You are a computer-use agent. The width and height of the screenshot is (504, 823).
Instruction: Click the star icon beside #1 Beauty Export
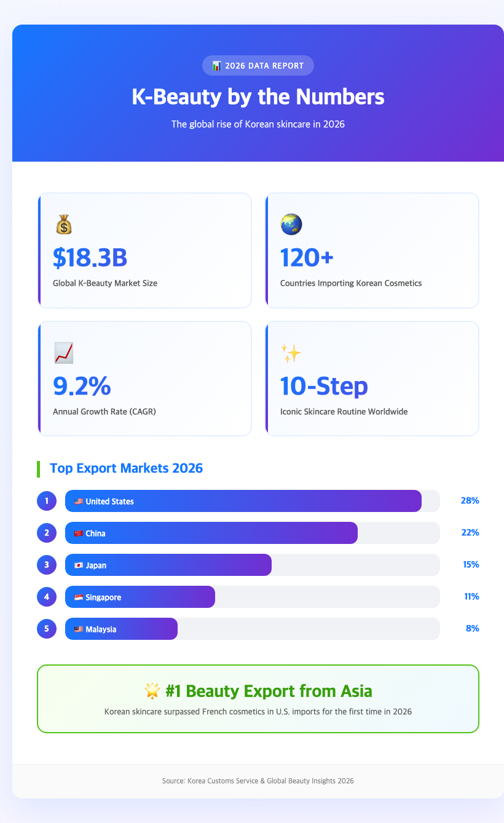tap(152, 691)
